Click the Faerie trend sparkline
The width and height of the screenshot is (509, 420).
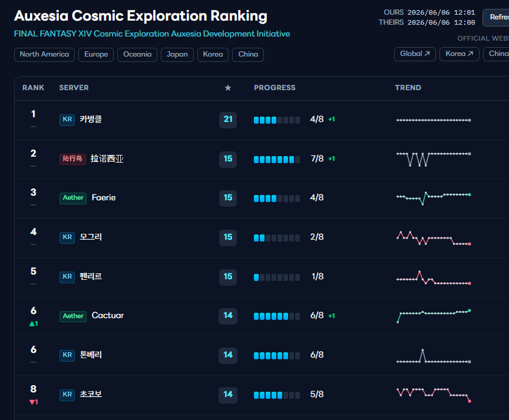click(434, 198)
